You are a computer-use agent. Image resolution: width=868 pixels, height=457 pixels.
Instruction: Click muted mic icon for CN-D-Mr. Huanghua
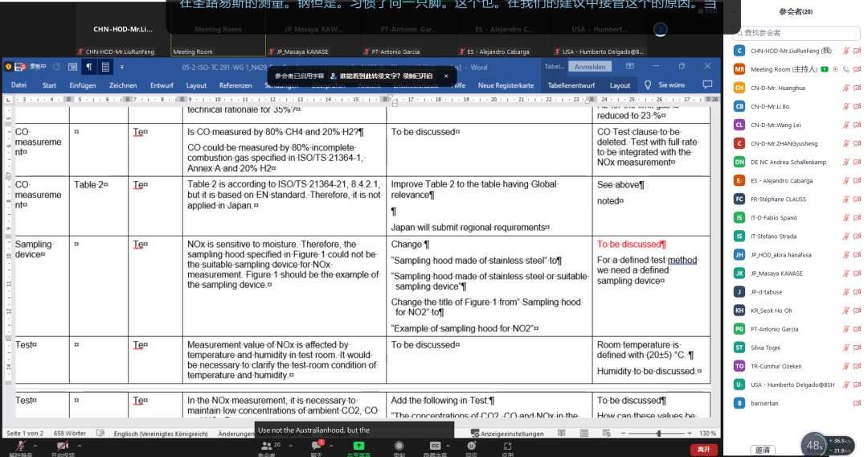click(x=845, y=88)
